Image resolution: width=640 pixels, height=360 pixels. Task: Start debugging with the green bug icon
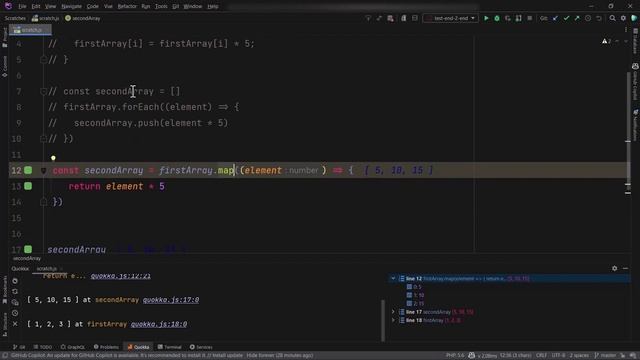(x=497, y=18)
